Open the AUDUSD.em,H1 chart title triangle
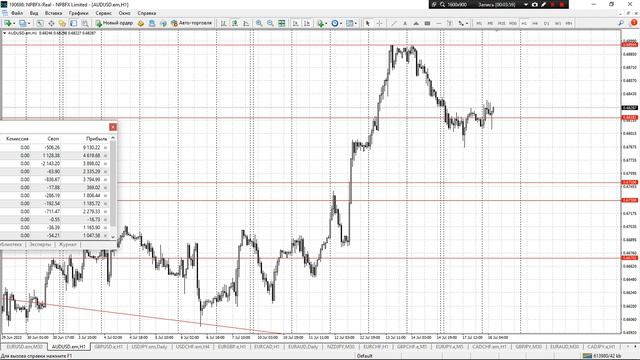Image resolution: width=640 pixels, height=360 pixels. [x=4, y=33]
